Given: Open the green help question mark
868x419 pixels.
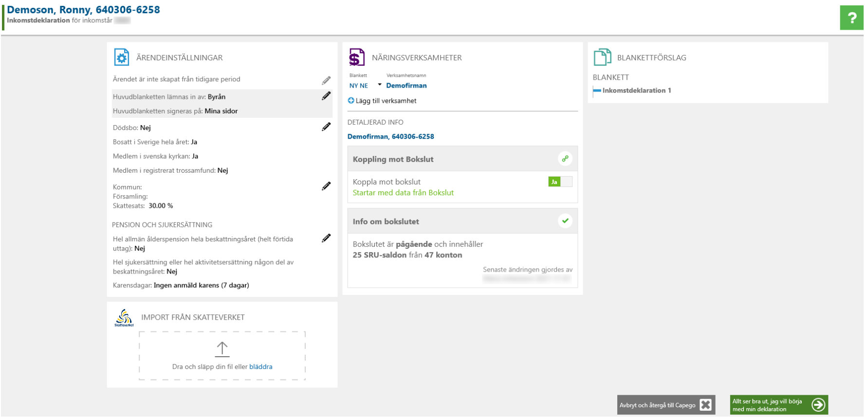Looking at the screenshot, I should (851, 18).
